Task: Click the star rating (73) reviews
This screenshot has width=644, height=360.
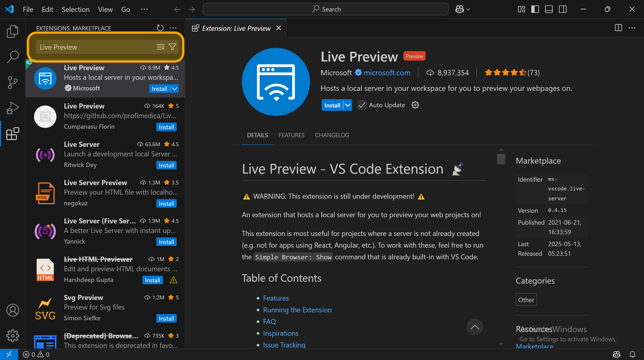Action: click(x=512, y=73)
